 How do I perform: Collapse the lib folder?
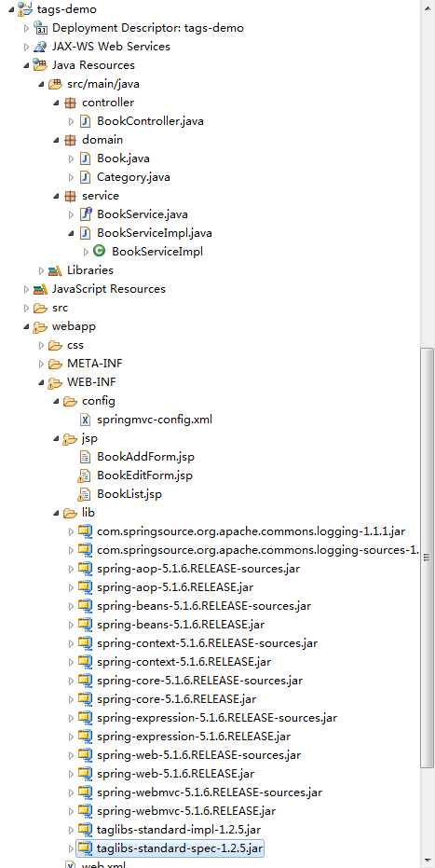[x=56, y=513]
